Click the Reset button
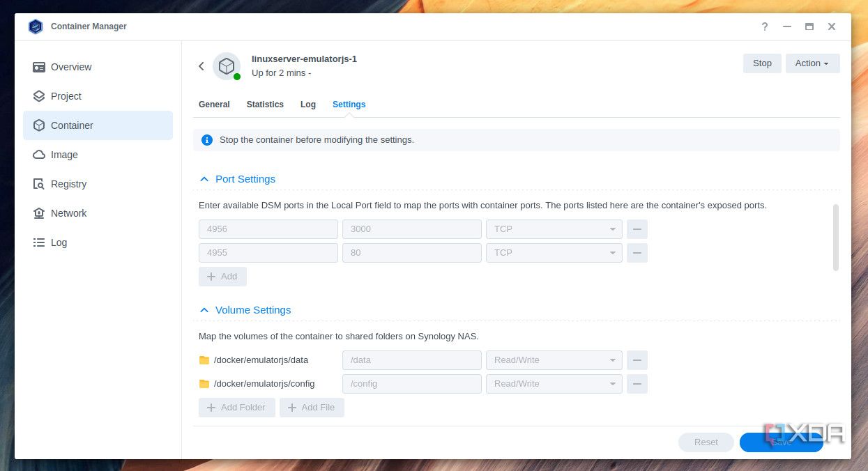 706,442
